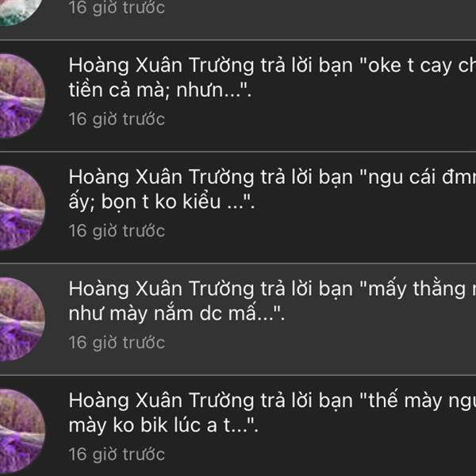This screenshot has height=476, width=476.
Task: Tap avatar beside 'thế mày ngu' notification
Action: 21,431
